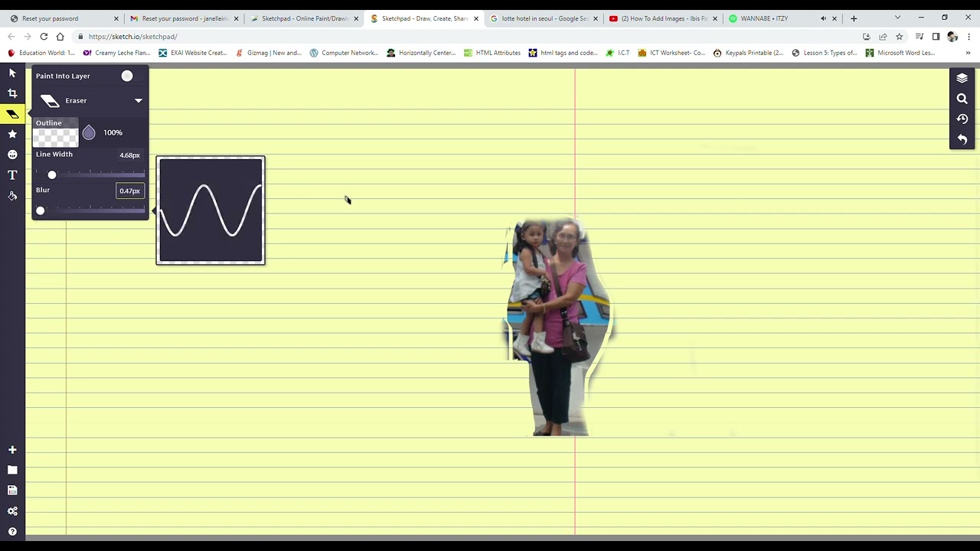Open the Layers panel icon
The height and width of the screenshot is (551, 980).
coord(962,78)
